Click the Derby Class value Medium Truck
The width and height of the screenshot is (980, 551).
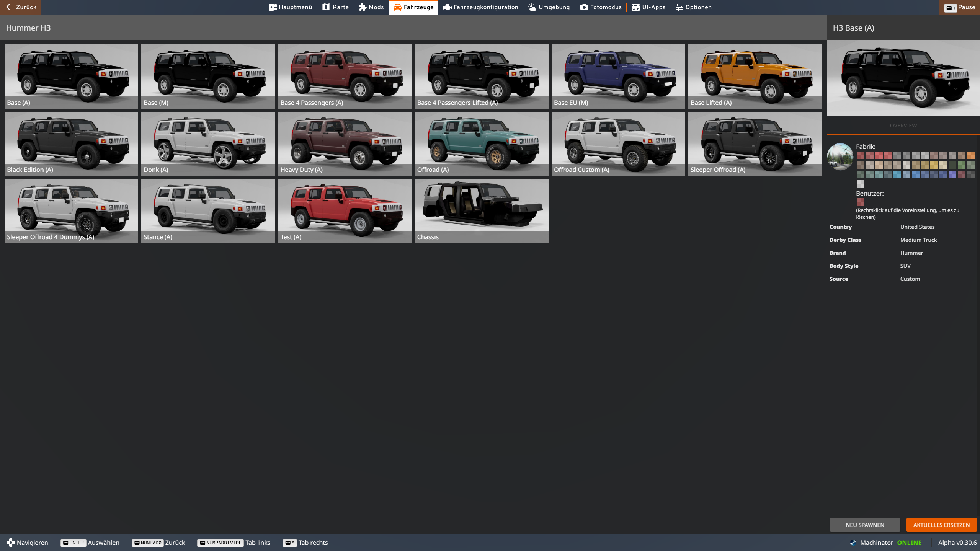[x=918, y=240]
